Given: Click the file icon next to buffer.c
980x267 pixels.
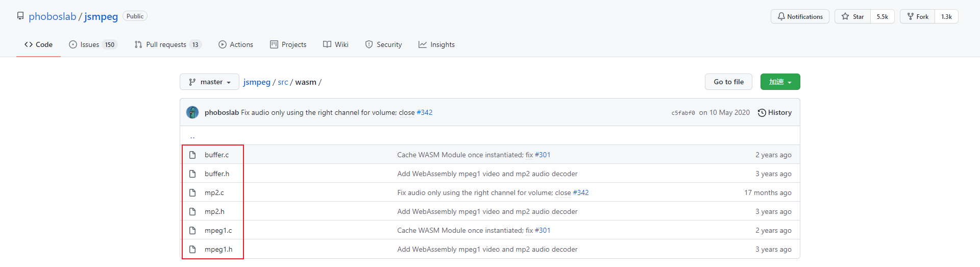Looking at the screenshot, I should (x=192, y=155).
